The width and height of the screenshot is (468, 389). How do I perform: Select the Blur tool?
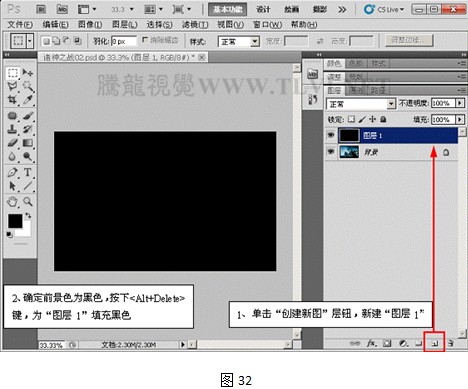(x=13, y=156)
